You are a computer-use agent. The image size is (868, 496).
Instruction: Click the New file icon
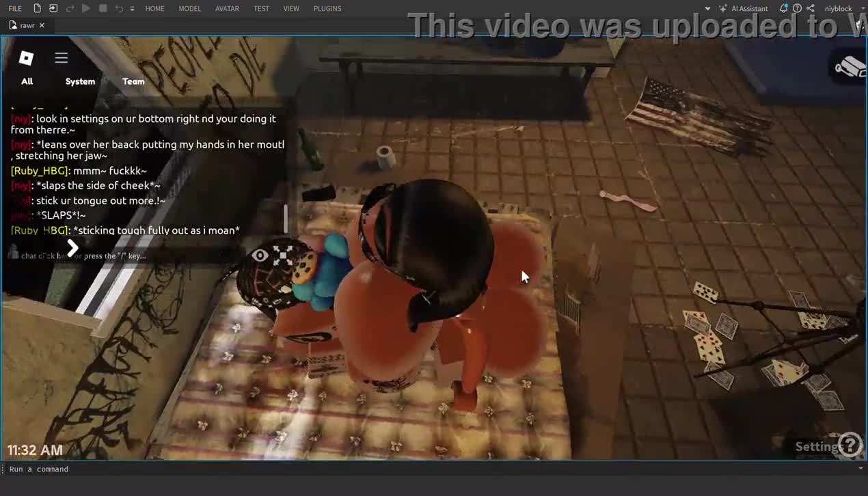[37, 8]
